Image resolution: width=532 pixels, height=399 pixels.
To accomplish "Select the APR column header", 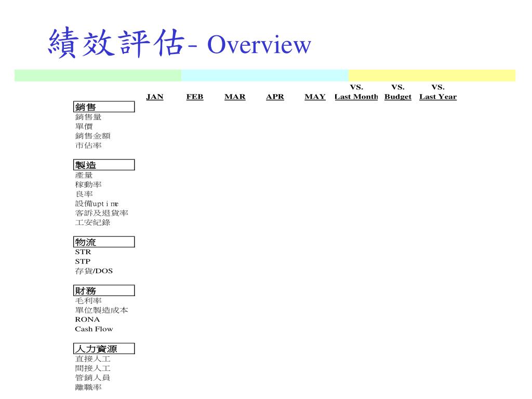I will [275, 97].
